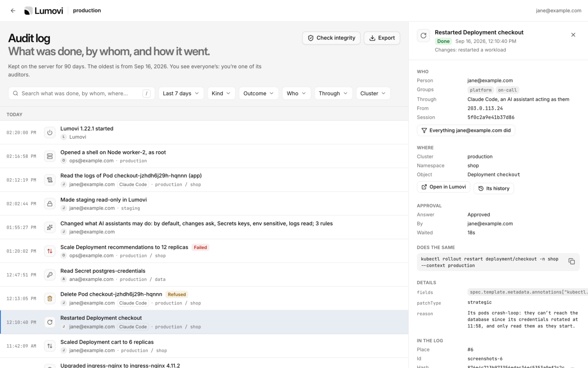The height and width of the screenshot is (368, 588).
Task: Click the power icon for Lumovi 1.22.1 started
Action: pyautogui.click(x=50, y=132)
